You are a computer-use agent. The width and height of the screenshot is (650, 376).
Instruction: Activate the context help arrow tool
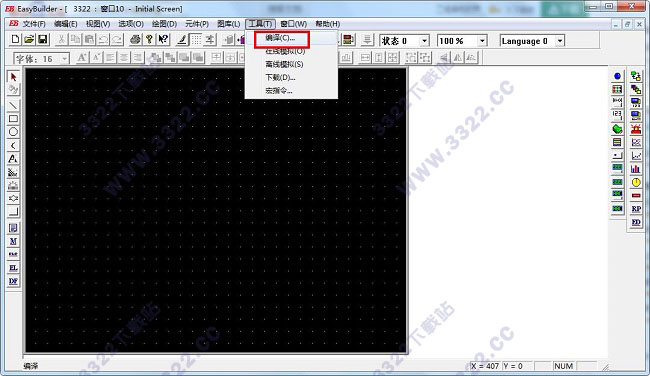(x=163, y=40)
